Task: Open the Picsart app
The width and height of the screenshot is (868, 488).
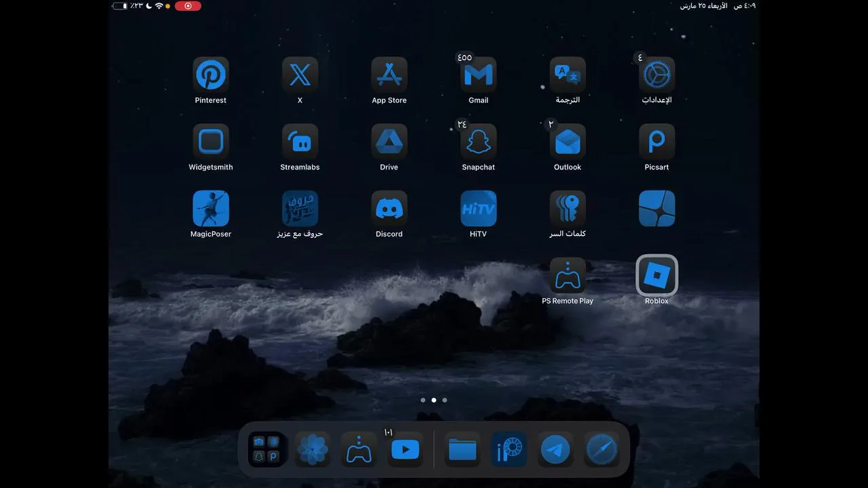Action: coord(657,142)
